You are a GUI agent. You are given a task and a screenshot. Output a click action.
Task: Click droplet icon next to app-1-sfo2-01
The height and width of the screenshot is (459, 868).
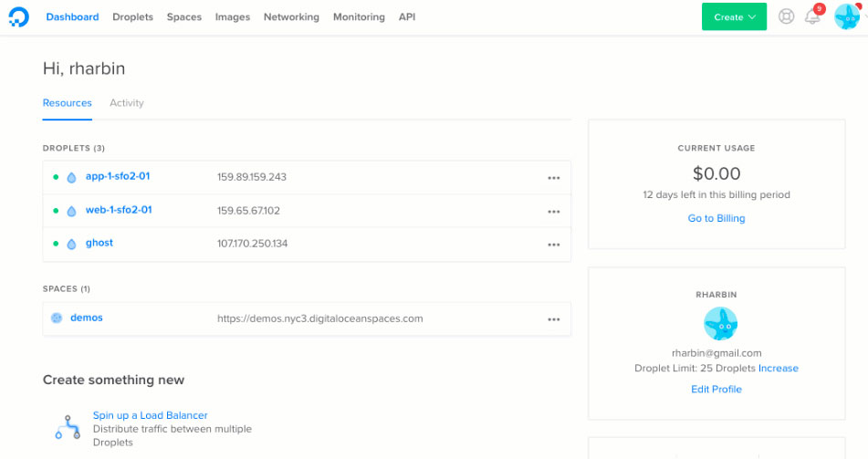[x=71, y=177]
